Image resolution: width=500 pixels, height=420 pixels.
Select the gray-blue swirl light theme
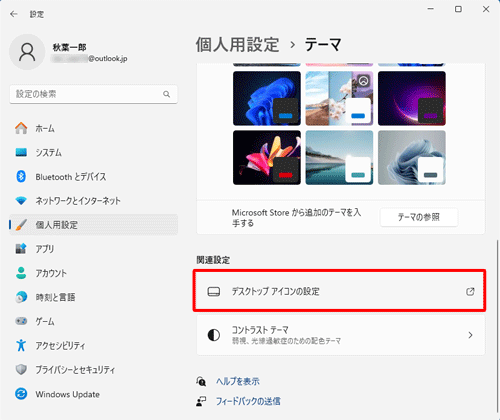(412, 157)
